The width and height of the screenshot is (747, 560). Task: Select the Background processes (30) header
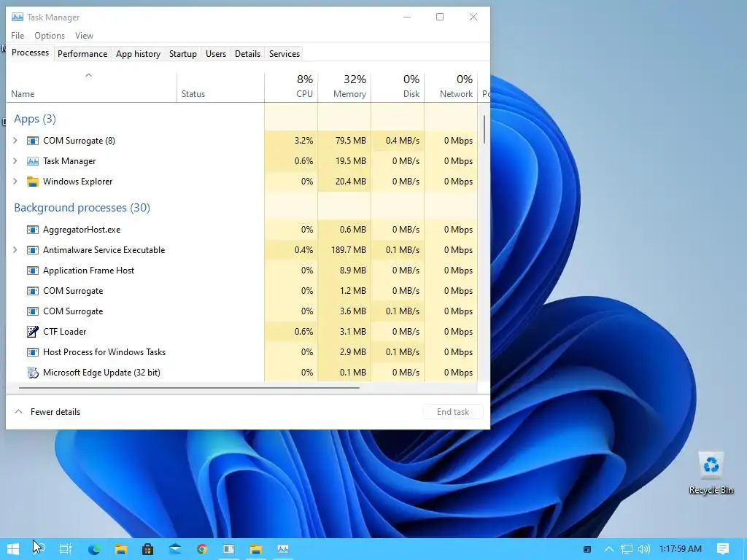pos(82,208)
